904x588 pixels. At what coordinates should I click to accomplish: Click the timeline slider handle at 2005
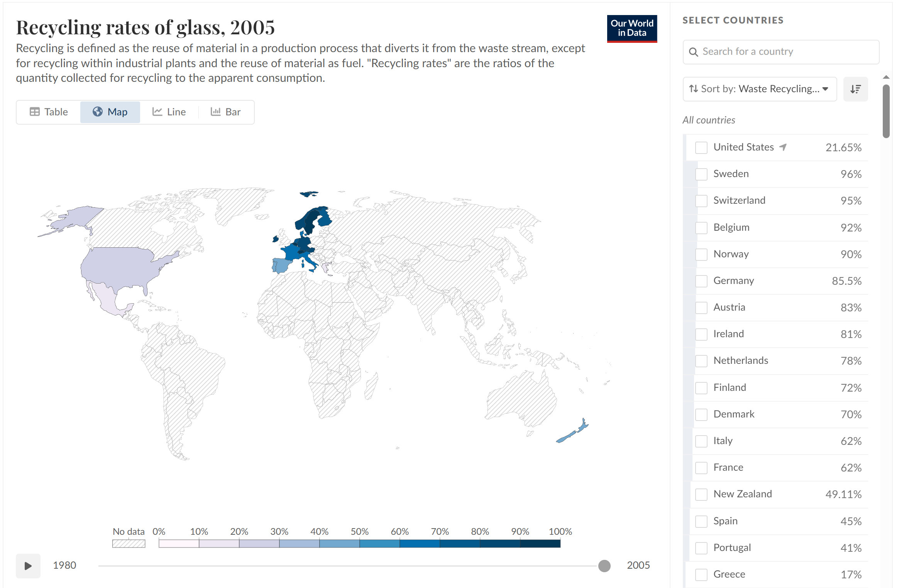[604, 566]
